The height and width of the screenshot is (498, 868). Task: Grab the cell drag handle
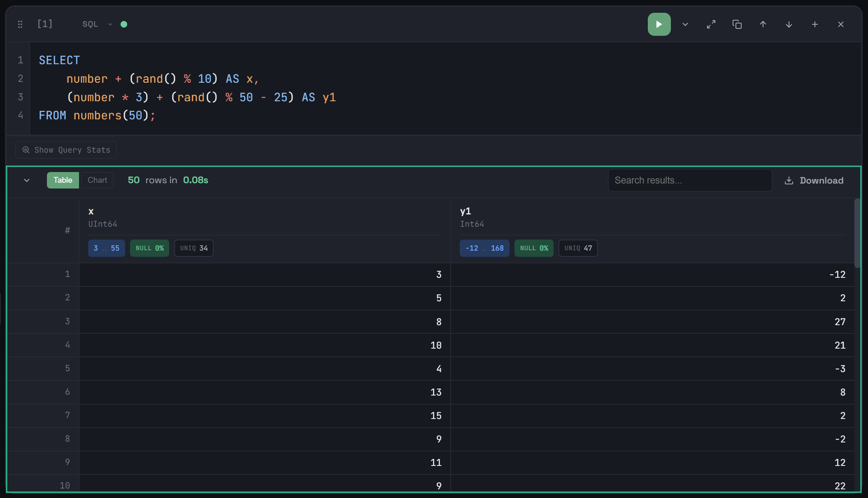tap(20, 24)
